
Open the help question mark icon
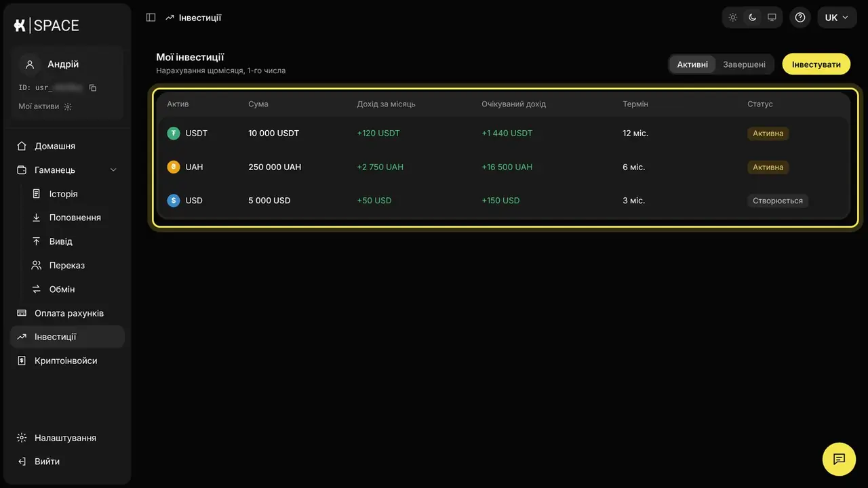point(800,18)
